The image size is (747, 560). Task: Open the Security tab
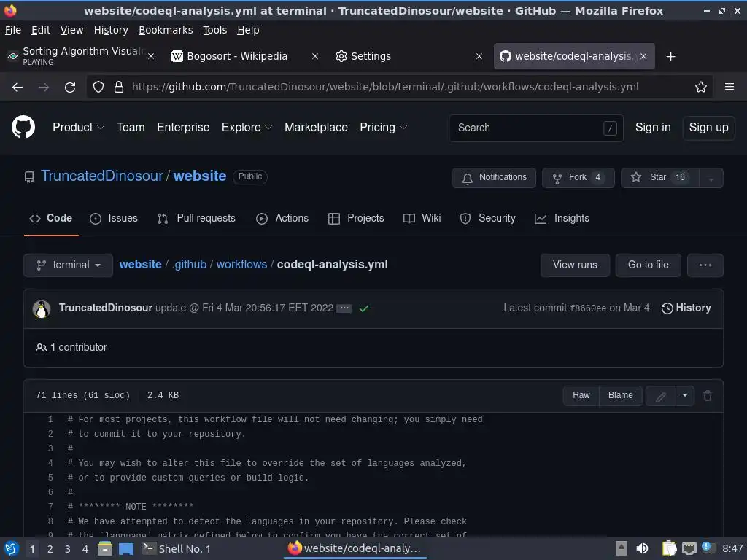pyautogui.click(x=488, y=218)
